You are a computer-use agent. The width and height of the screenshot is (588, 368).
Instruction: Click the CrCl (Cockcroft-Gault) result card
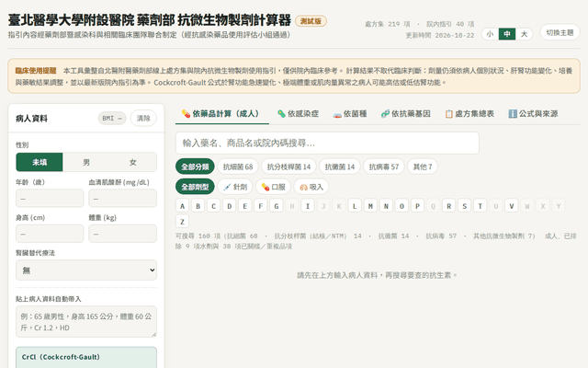point(86,358)
